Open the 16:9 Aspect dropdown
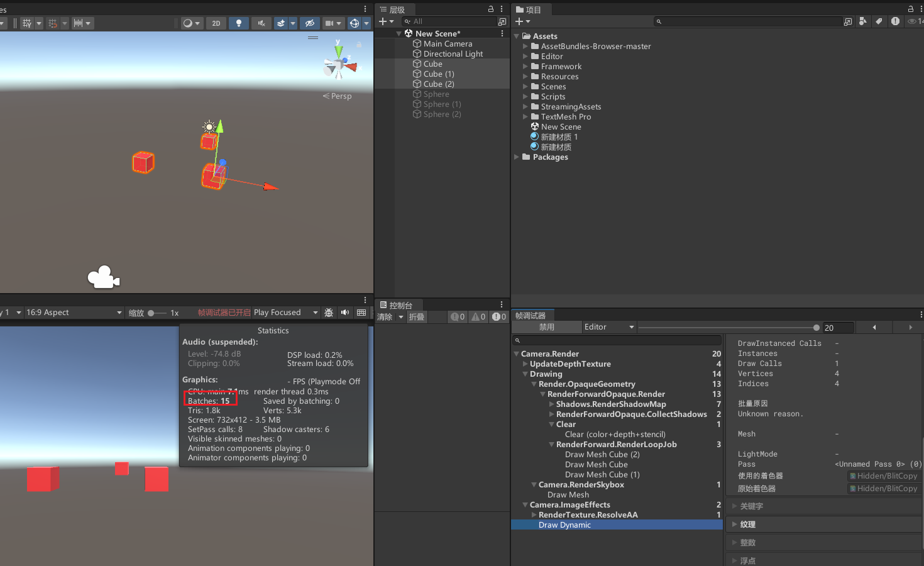Screen dimensions: 924x566 [74, 313]
